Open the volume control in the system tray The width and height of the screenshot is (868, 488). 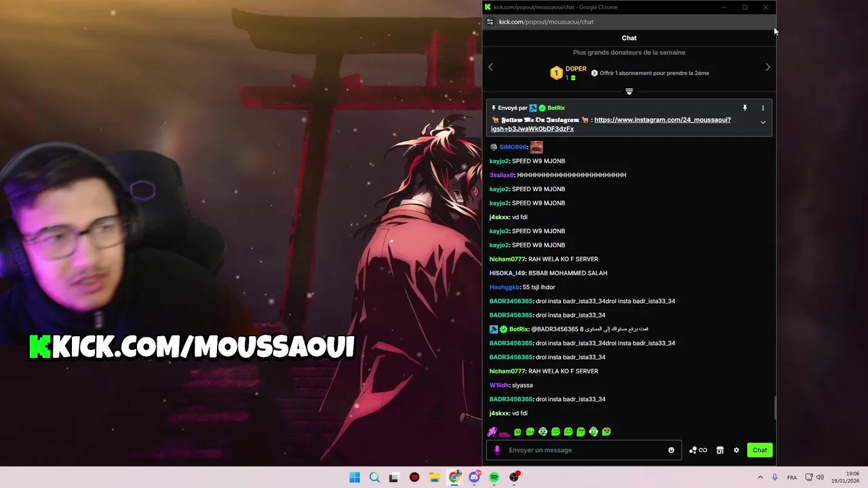point(821,478)
